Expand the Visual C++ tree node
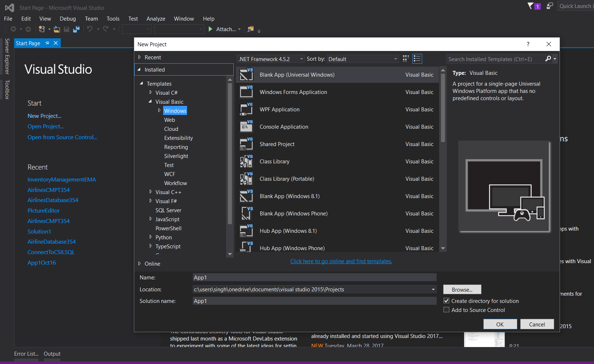594x364 pixels. tap(151, 192)
